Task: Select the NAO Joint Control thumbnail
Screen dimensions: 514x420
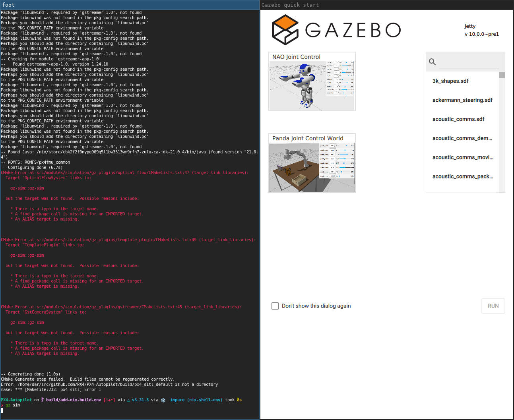Action: tap(312, 81)
